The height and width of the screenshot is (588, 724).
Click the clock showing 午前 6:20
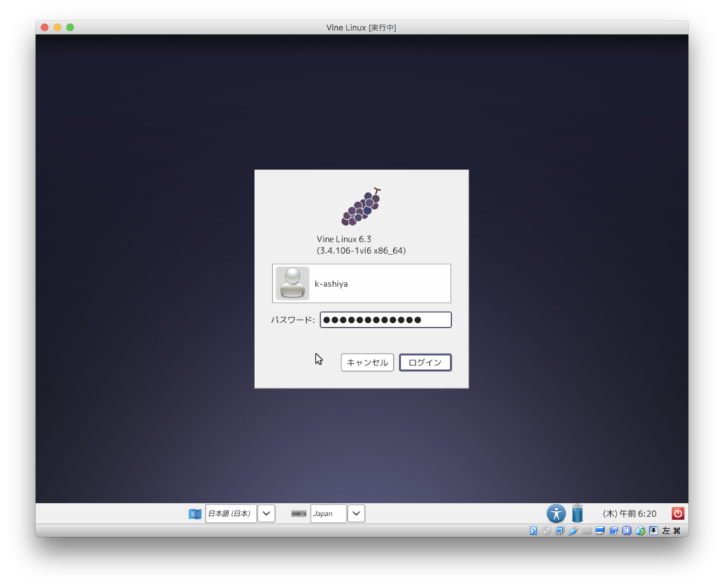click(x=629, y=514)
